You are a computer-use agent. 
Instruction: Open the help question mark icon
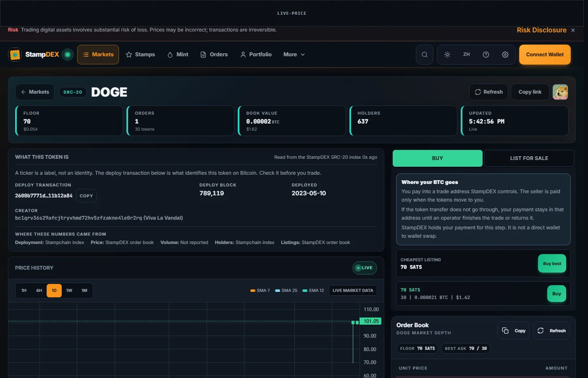click(486, 55)
